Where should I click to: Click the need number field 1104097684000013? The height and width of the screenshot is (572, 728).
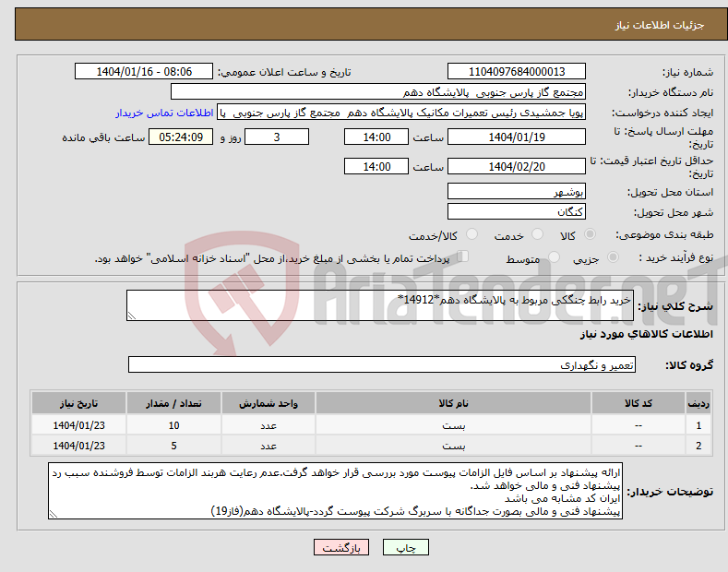point(517,72)
